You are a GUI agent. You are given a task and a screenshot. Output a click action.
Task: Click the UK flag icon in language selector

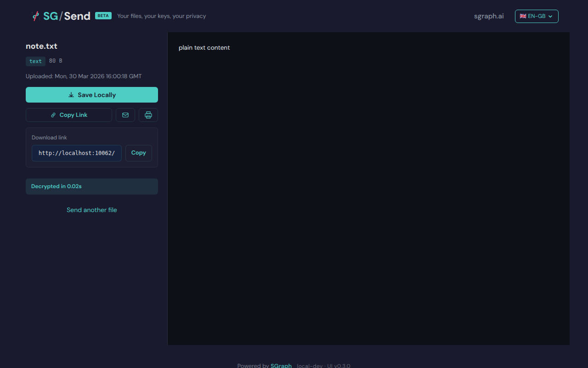pos(523,16)
